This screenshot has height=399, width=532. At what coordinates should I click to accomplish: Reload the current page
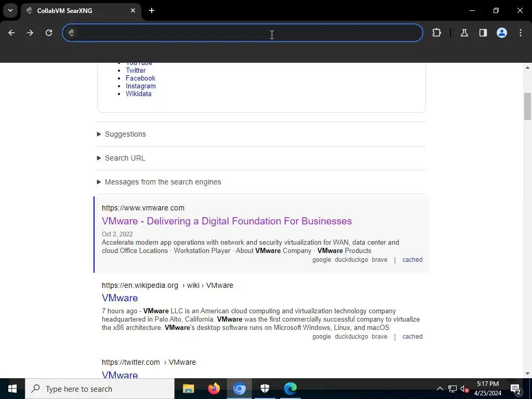[x=49, y=33]
